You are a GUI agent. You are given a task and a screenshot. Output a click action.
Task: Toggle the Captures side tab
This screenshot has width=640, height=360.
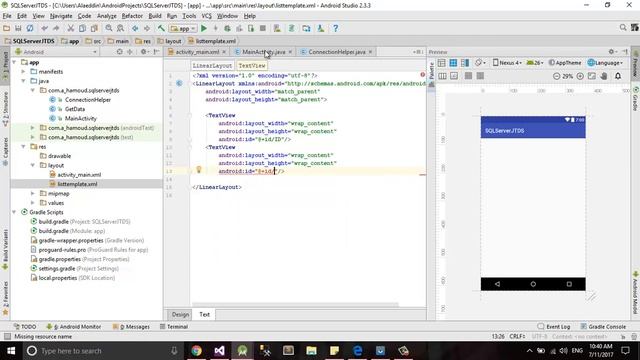(x=5, y=151)
